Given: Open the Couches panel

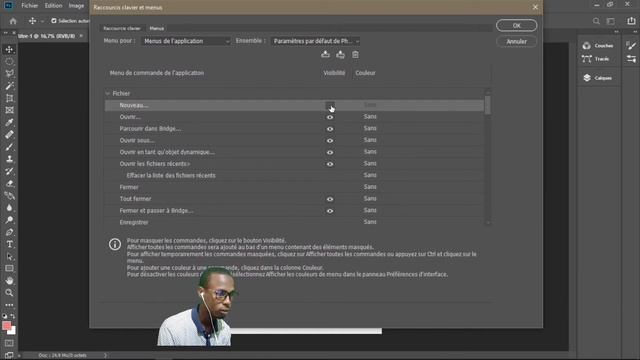Looking at the screenshot, I should point(598,46).
